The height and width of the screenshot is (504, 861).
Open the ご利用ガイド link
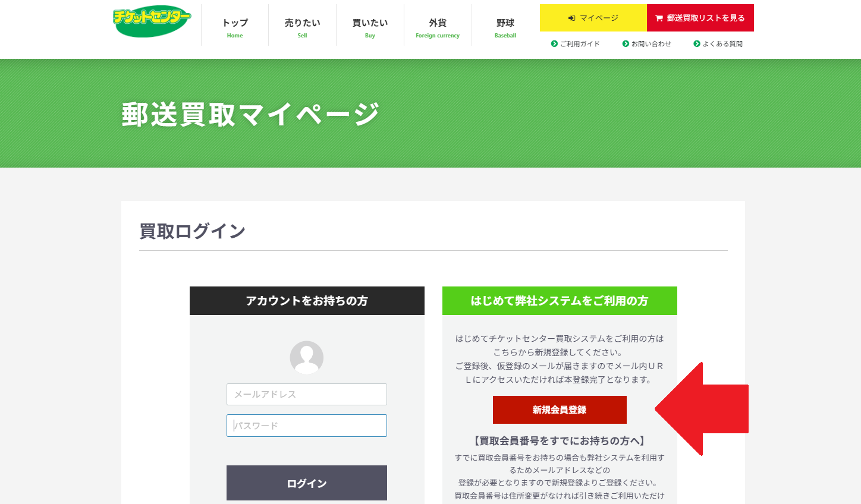576,44
